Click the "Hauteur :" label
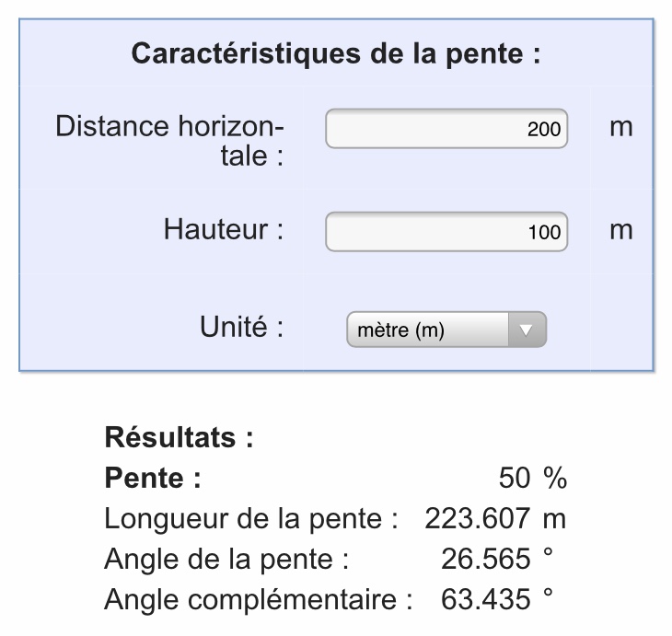 [x=224, y=229]
